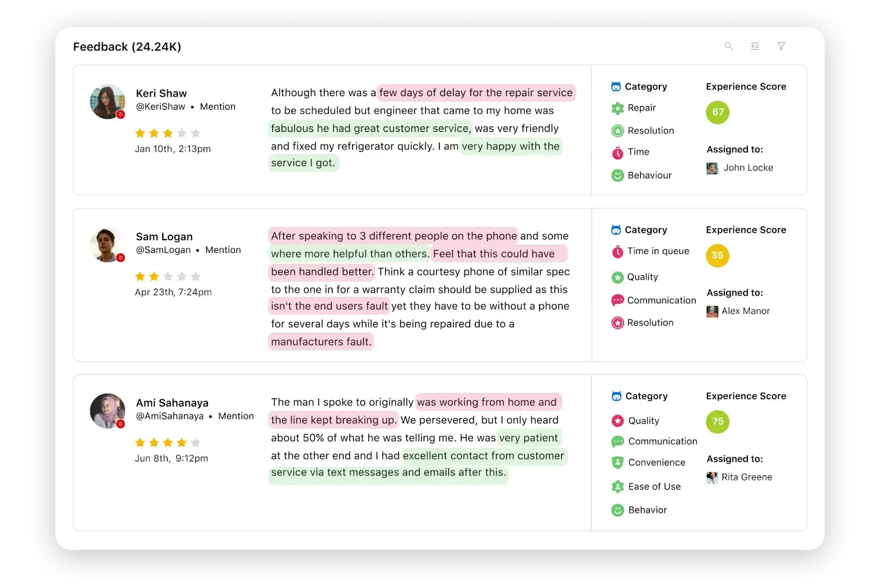The height and width of the screenshot is (588, 880).
Task: Select the Repair gear icon on Keri Shaw's card
Action: [x=617, y=108]
